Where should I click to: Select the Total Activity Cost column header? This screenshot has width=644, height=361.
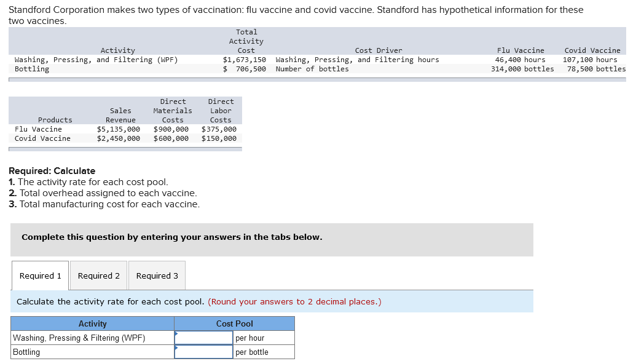point(246,41)
